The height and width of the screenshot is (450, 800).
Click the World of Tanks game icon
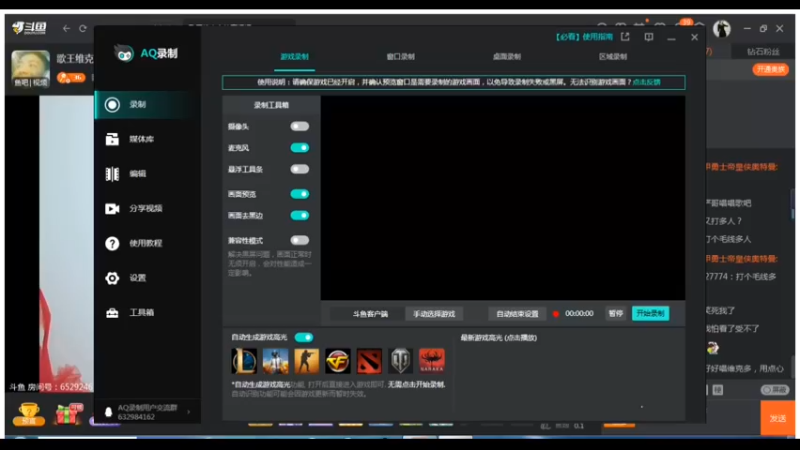click(x=401, y=361)
